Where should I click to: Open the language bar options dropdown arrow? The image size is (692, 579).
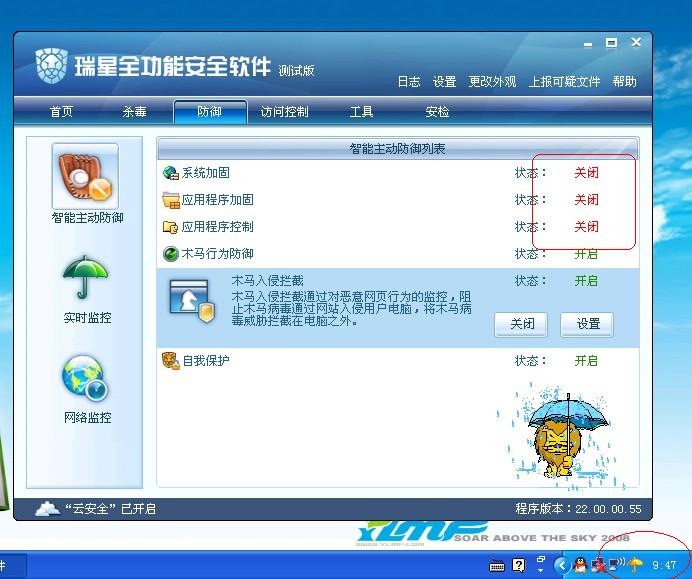(x=541, y=570)
